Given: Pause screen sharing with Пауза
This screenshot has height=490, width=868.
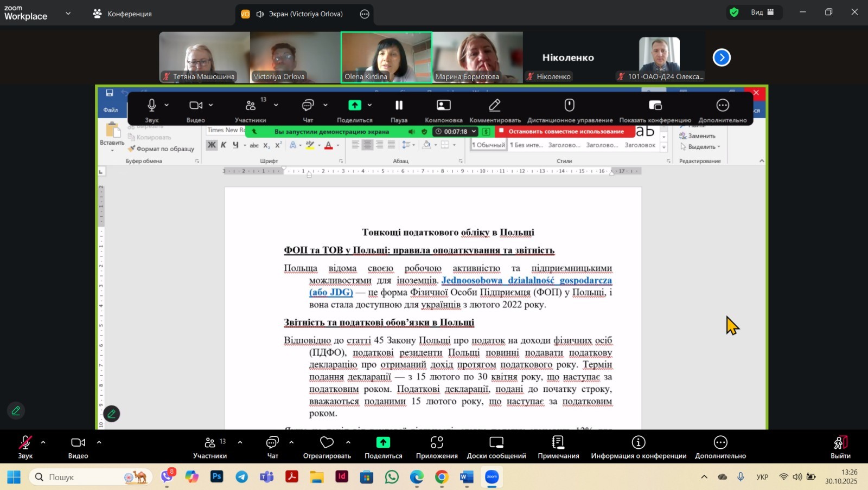Looking at the screenshot, I should pyautogui.click(x=399, y=105).
